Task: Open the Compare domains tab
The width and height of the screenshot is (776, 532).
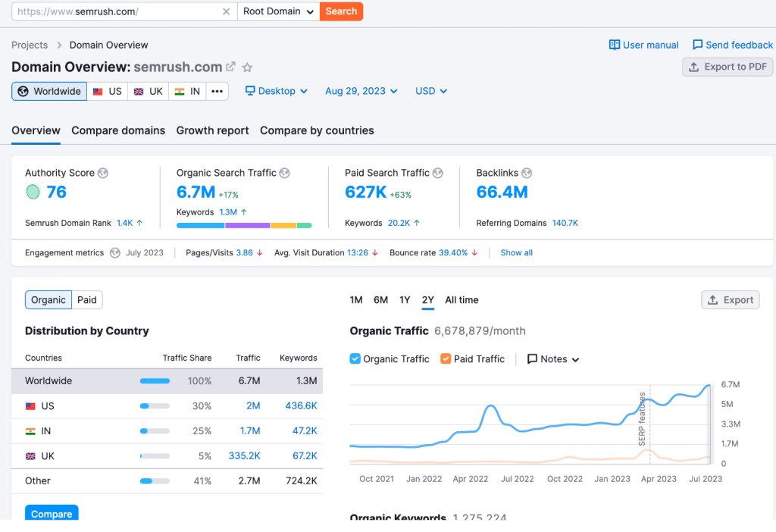Action: point(118,130)
